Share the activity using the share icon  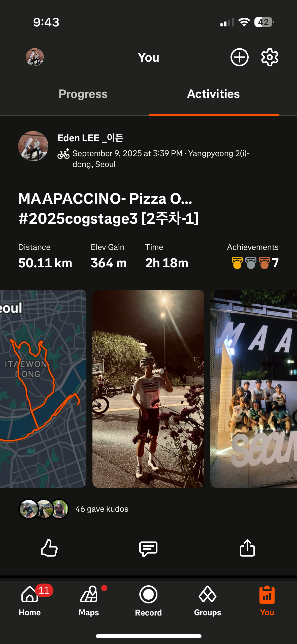click(x=247, y=548)
